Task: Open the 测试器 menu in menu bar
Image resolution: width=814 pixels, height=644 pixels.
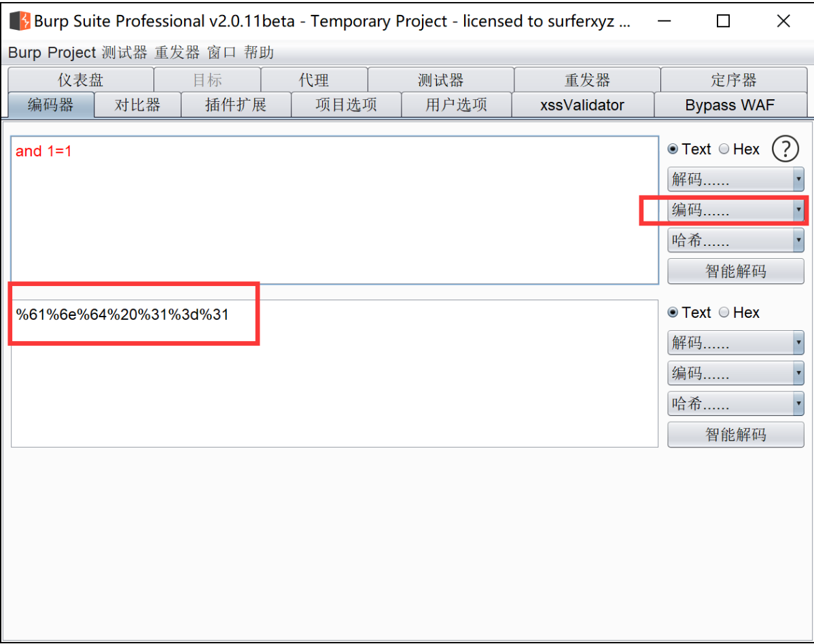Action: coord(124,52)
